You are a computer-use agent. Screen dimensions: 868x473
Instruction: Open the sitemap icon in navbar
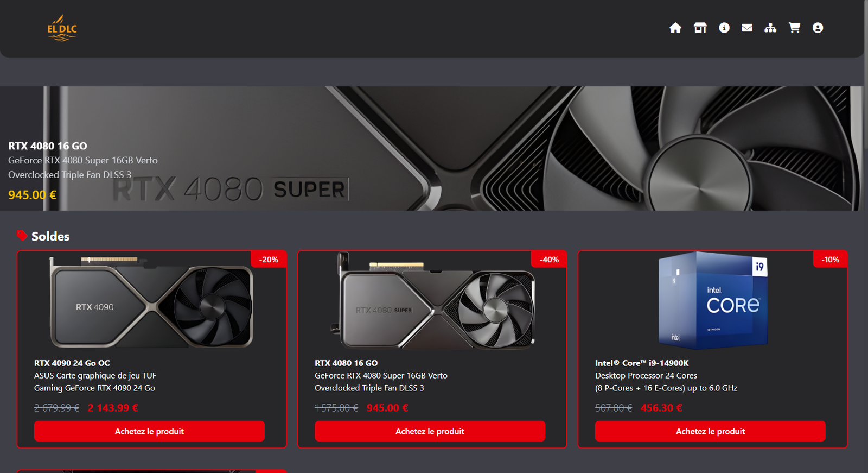(x=770, y=28)
